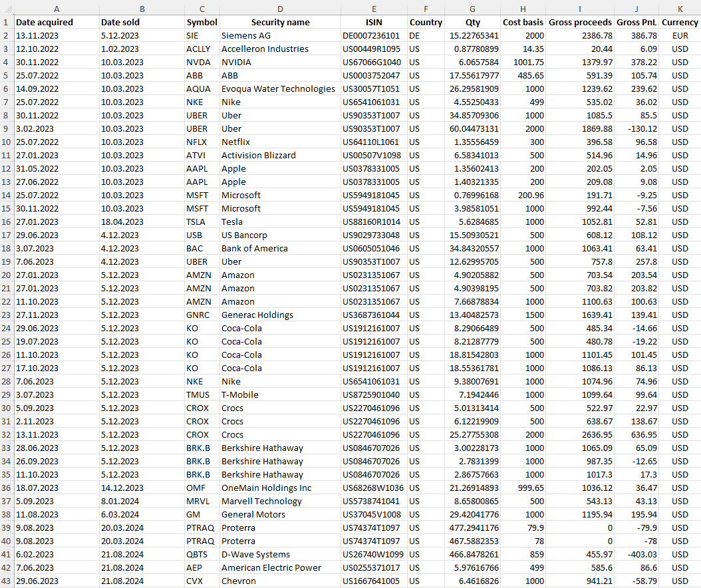
Task: Click the 'Currency' header cell
Action: point(680,23)
